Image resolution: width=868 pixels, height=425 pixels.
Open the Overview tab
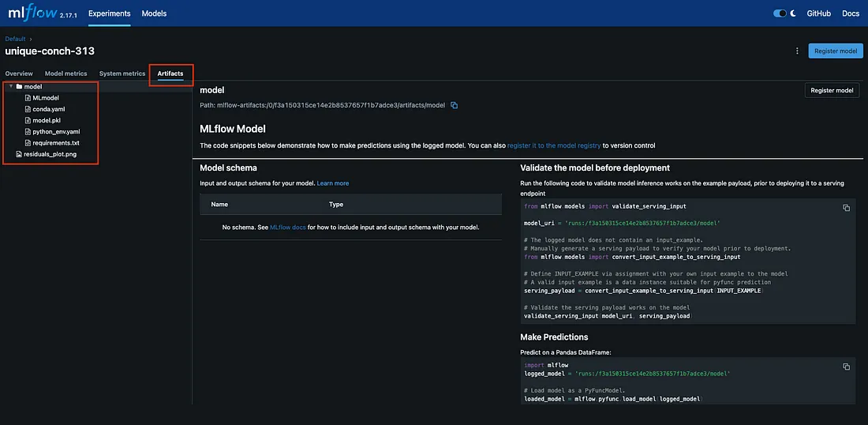(x=19, y=73)
